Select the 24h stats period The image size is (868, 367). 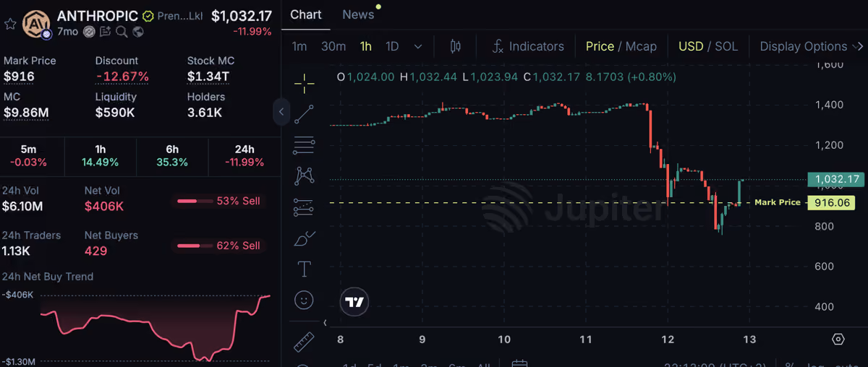[x=244, y=155]
